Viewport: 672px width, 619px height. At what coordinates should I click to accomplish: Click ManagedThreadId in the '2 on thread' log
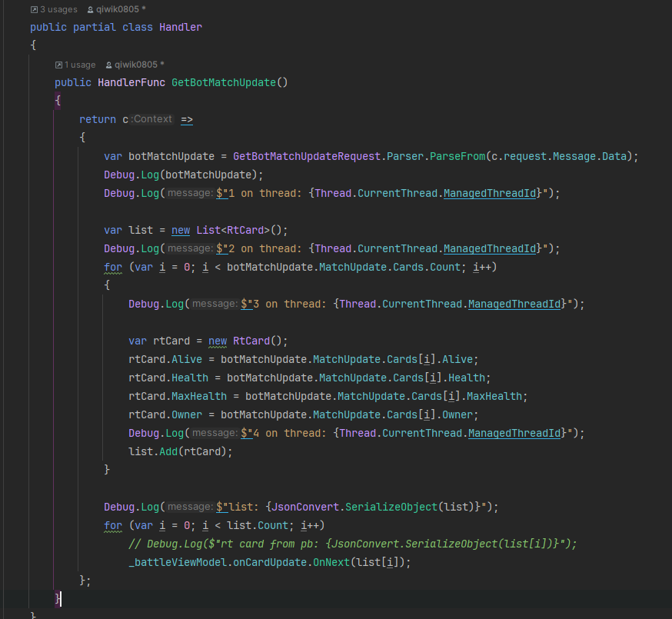[490, 248]
